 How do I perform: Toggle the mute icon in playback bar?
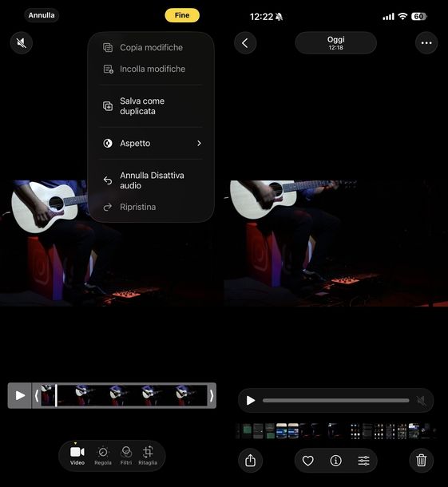(422, 401)
